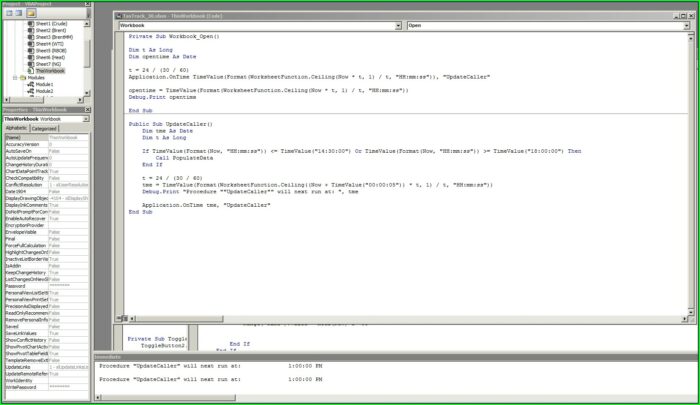Open the Workbook object dropdown in code window
The image size is (700, 405).
click(x=398, y=26)
